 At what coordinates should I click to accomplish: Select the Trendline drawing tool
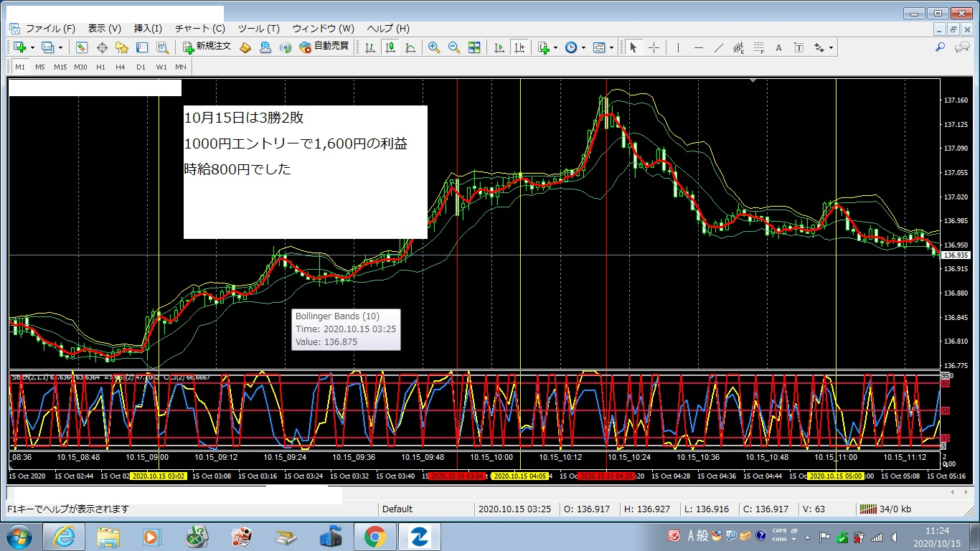718,47
